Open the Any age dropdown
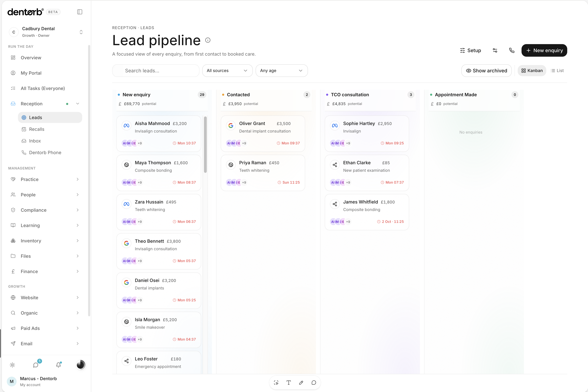The width and height of the screenshot is (588, 392). (281, 70)
